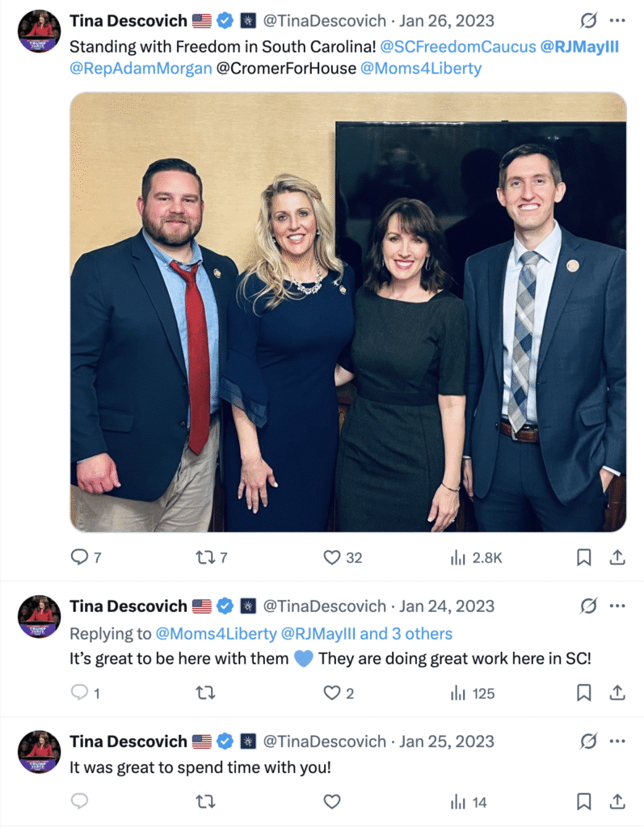Open the group photo in the tweet
Image resolution: width=644 pixels, height=828 pixels.
[x=348, y=311]
